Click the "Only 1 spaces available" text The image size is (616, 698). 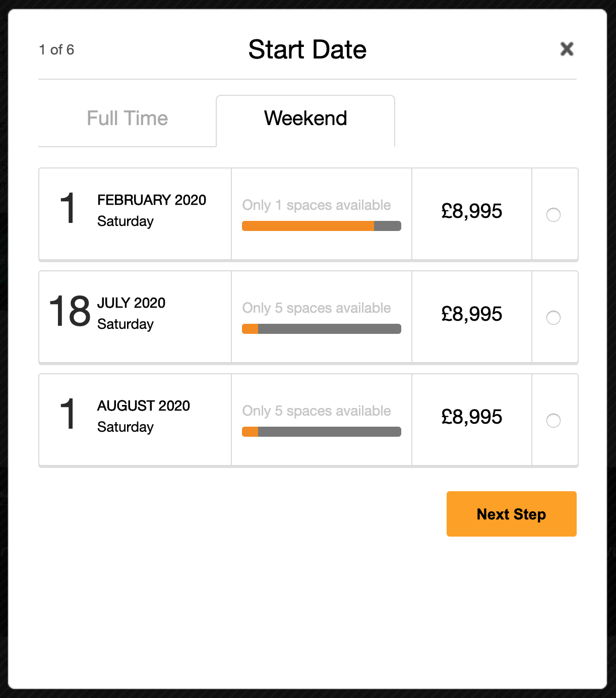pyautogui.click(x=317, y=205)
